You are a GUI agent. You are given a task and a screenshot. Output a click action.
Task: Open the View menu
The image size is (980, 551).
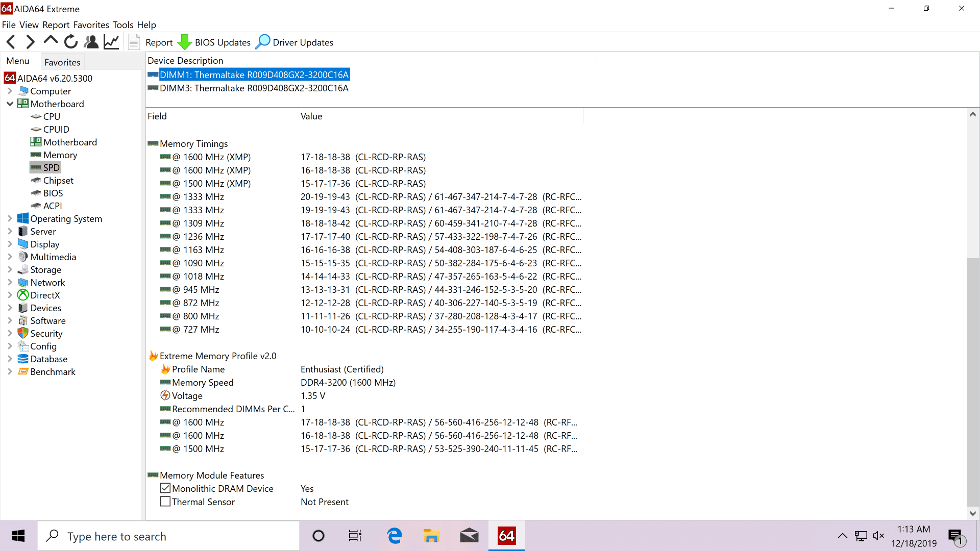[x=29, y=24]
